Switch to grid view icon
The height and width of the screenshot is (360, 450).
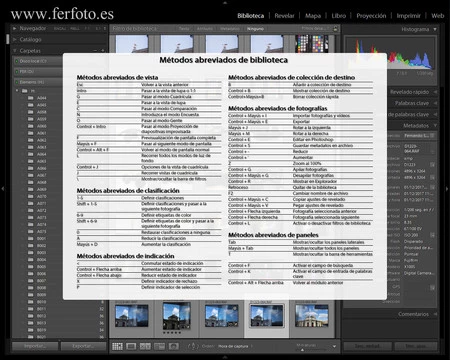click(x=117, y=346)
